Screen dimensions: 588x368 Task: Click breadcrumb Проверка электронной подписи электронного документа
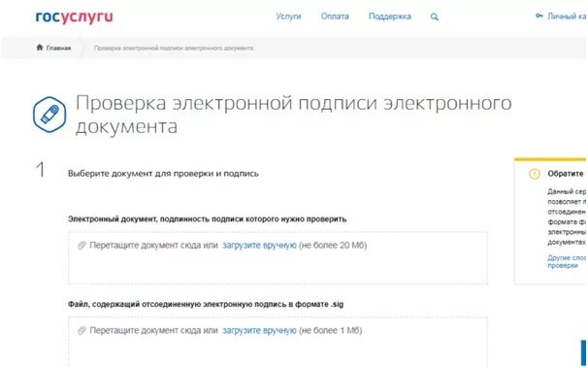coord(174,48)
